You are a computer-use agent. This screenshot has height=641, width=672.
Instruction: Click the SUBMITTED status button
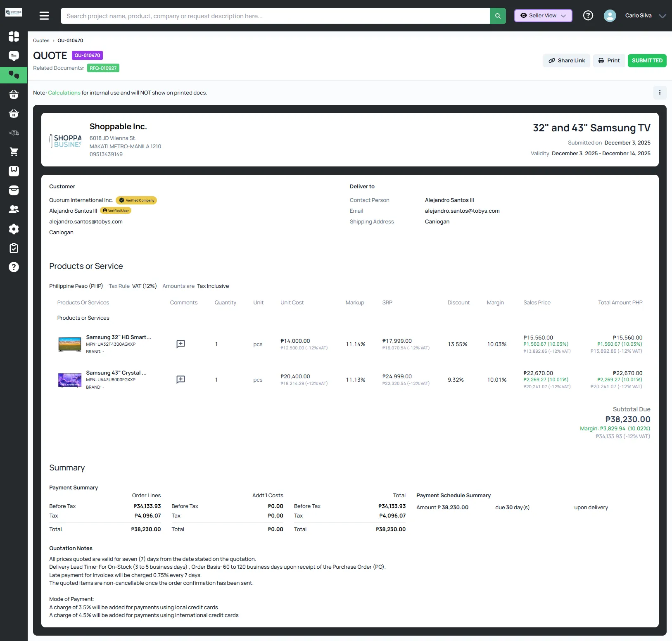tap(647, 60)
